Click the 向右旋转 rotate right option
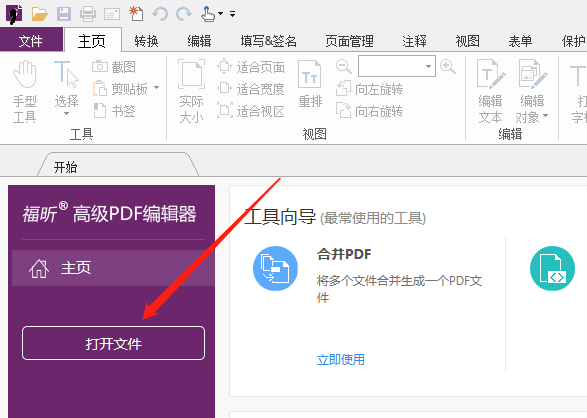The height and width of the screenshot is (418, 587). pyautogui.click(x=369, y=111)
